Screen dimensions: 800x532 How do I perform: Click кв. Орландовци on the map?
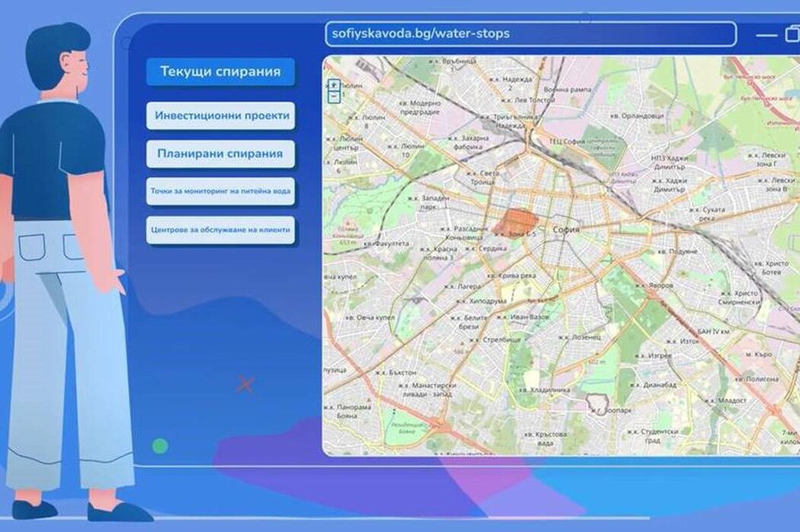638,116
